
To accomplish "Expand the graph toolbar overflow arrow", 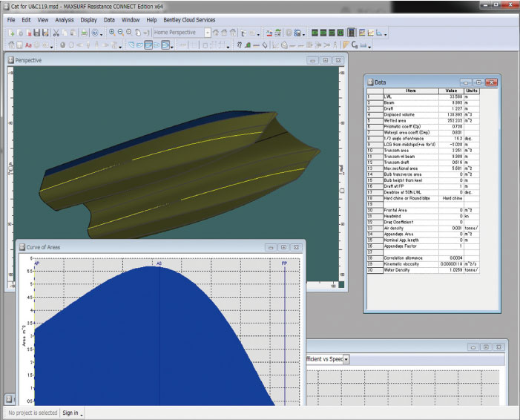I will pyautogui.click(x=385, y=33).
